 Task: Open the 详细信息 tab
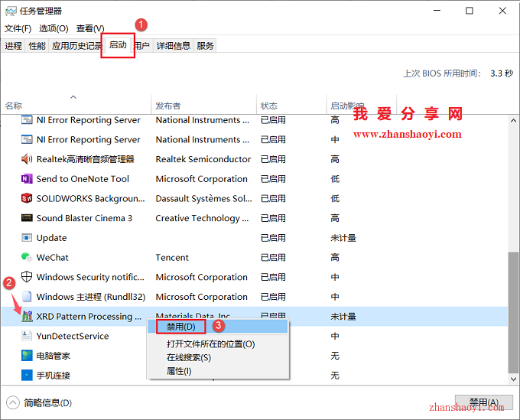click(x=173, y=46)
